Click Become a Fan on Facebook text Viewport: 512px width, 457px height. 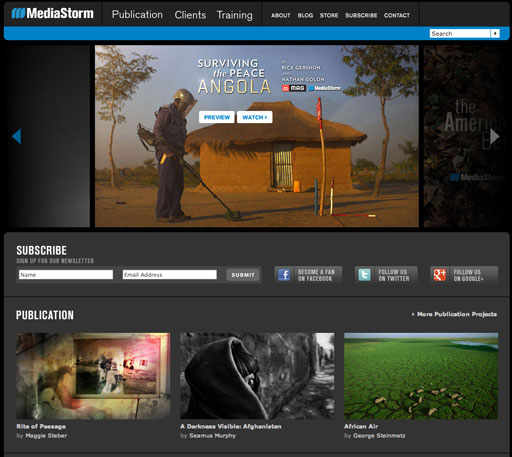316,275
